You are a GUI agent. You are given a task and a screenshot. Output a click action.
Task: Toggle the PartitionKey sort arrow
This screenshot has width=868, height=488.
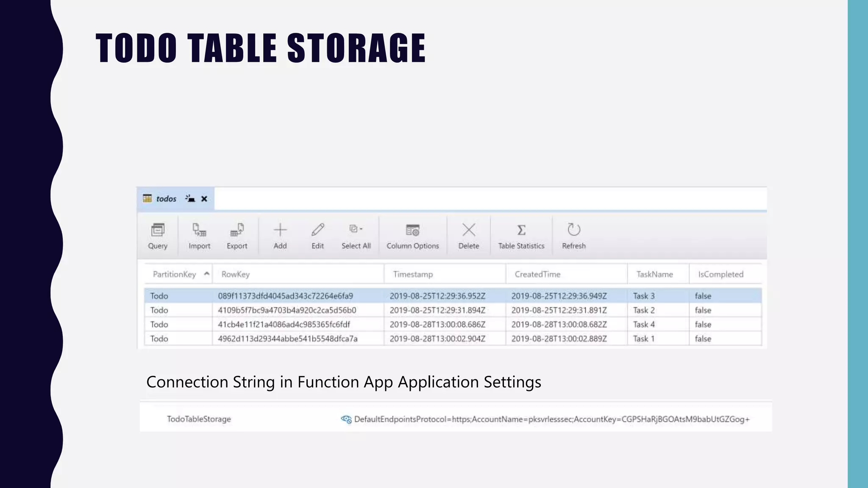(x=206, y=274)
